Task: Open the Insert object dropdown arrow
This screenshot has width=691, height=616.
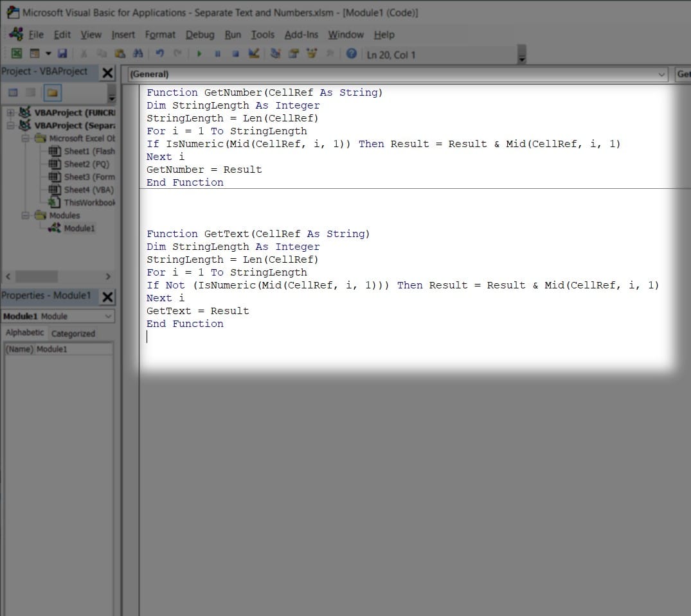Action: (48, 54)
